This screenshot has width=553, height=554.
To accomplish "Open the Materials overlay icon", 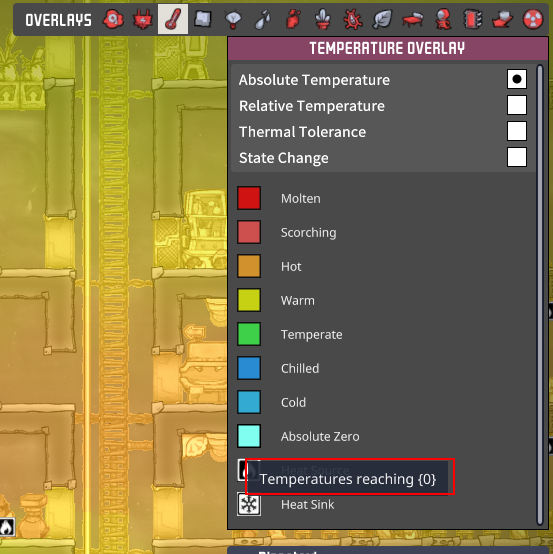I will (203, 19).
